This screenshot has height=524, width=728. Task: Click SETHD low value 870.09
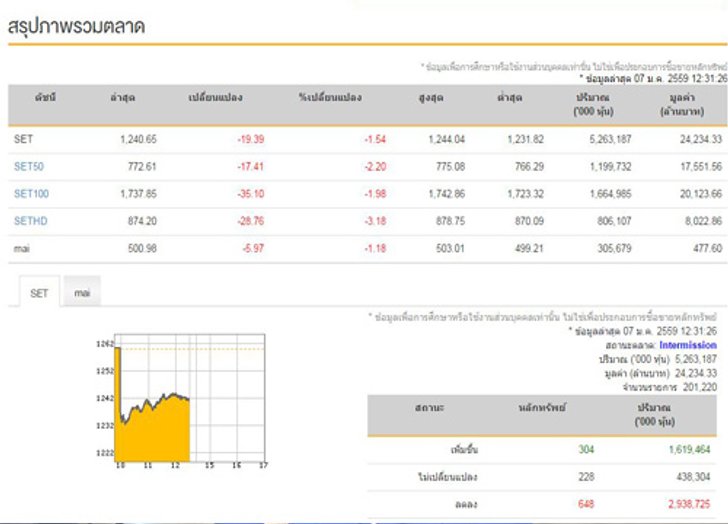(x=529, y=221)
